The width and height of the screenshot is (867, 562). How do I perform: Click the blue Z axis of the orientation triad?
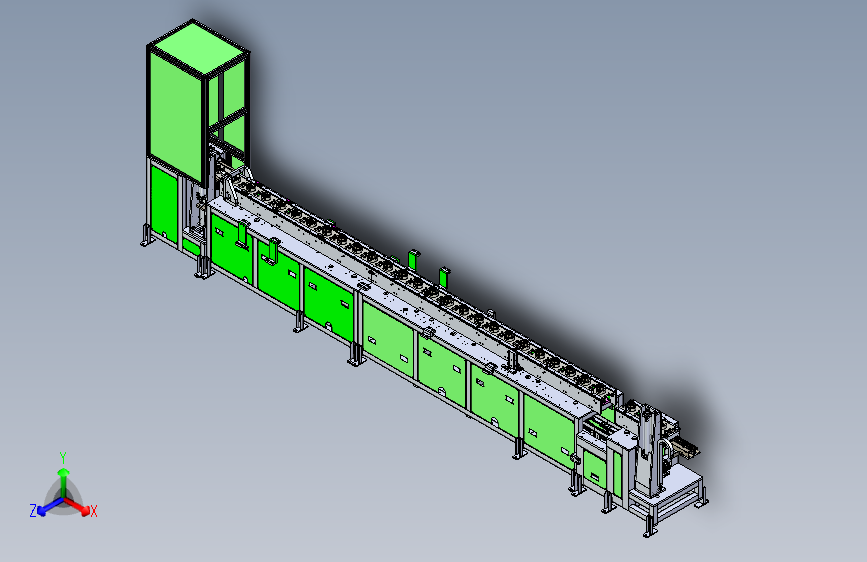coord(50,507)
